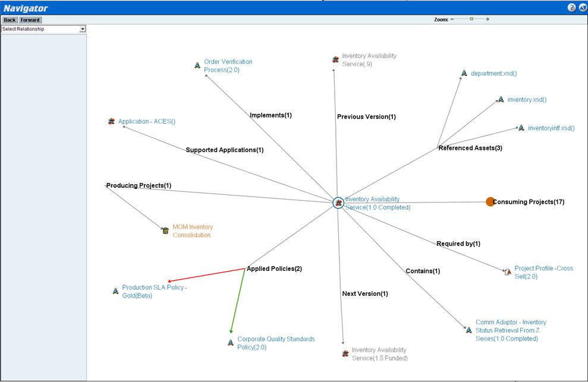
Task: Expand the Applied Policies(2) relationship label
Action: pos(274,269)
